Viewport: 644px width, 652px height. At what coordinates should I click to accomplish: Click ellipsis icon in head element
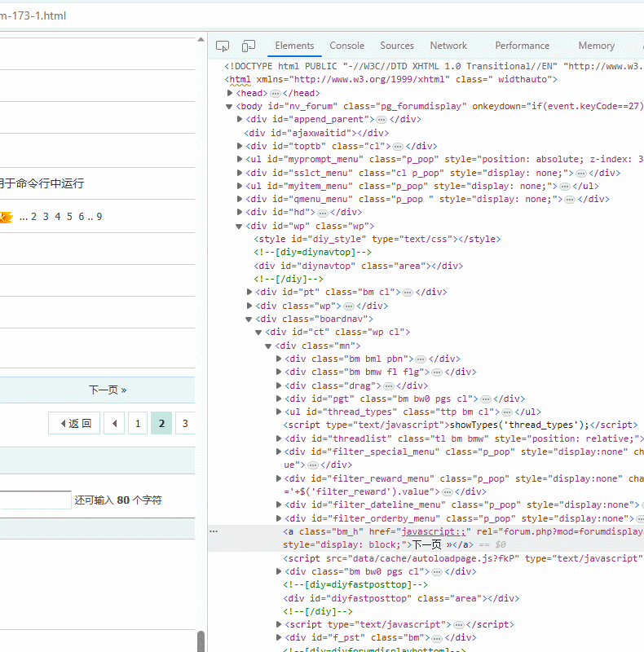[x=276, y=94]
